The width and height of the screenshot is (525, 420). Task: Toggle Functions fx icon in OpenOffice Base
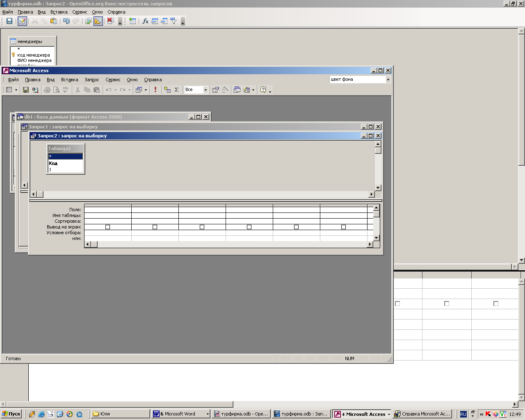click(145, 21)
